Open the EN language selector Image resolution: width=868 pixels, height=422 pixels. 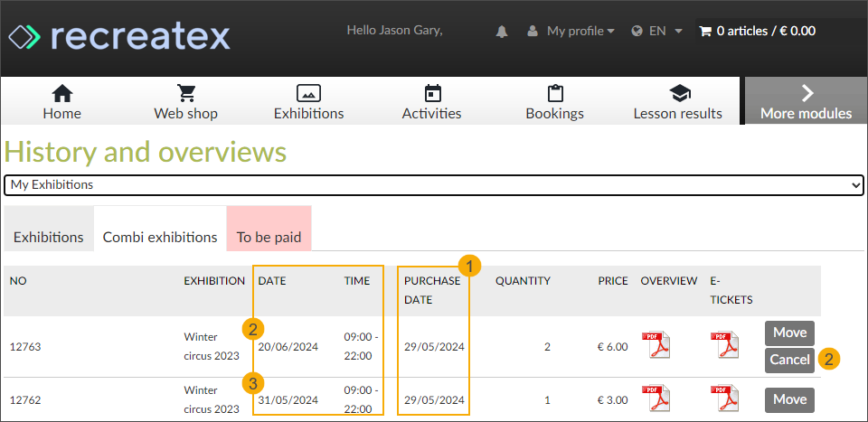(657, 31)
